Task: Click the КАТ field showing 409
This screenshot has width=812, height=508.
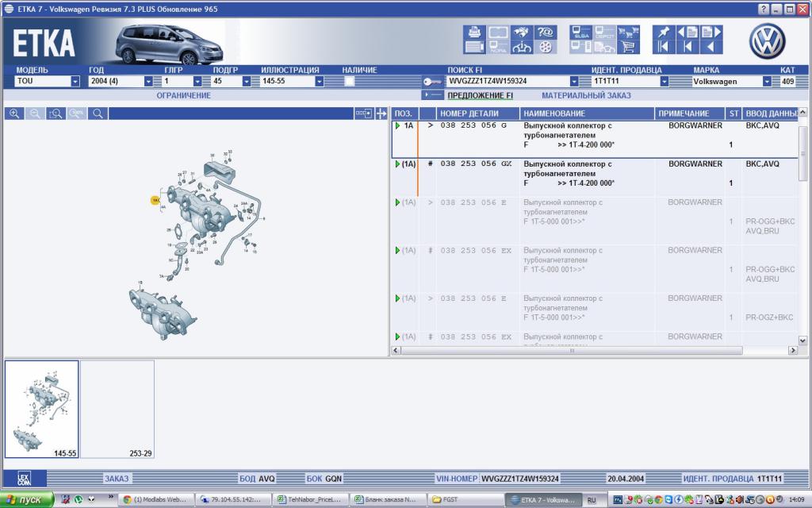Action: coord(787,82)
